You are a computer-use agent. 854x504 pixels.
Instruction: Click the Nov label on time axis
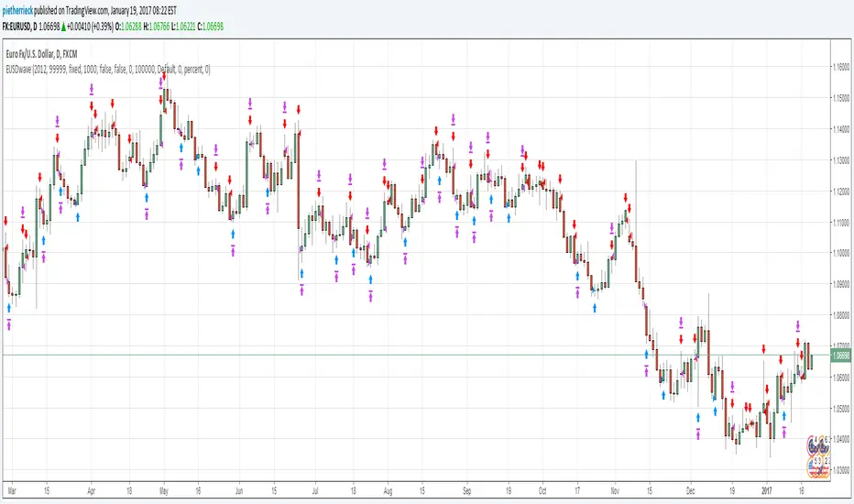(x=615, y=491)
